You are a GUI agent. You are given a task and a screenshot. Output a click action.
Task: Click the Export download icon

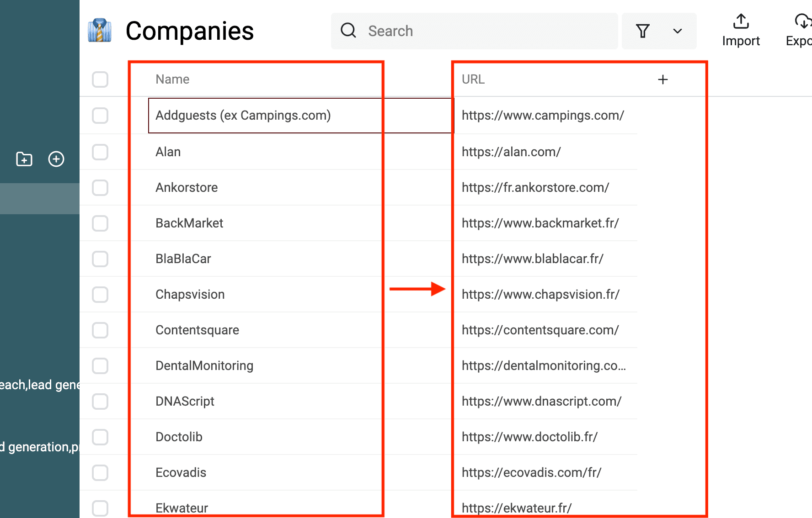tap(803, 21)
